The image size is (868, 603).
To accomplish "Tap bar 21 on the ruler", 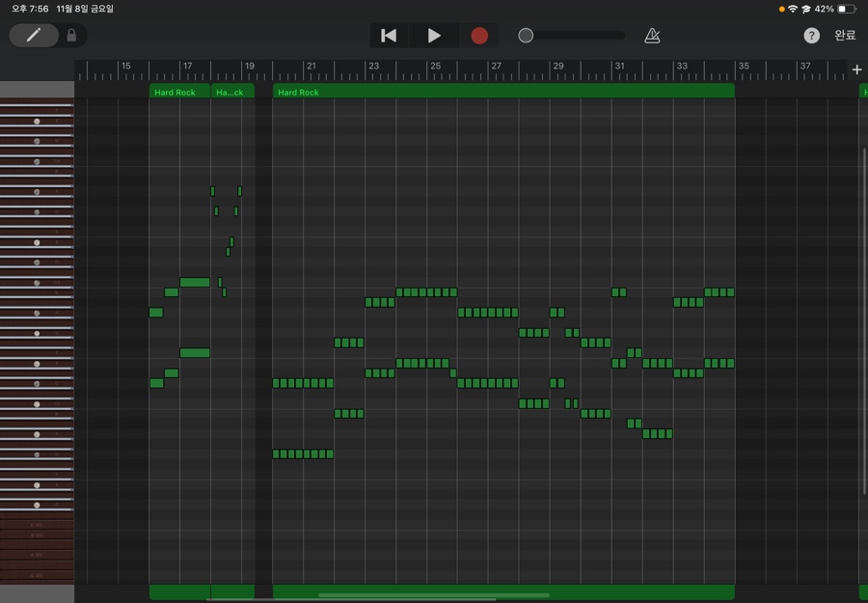I will click(x=312, y=66).
